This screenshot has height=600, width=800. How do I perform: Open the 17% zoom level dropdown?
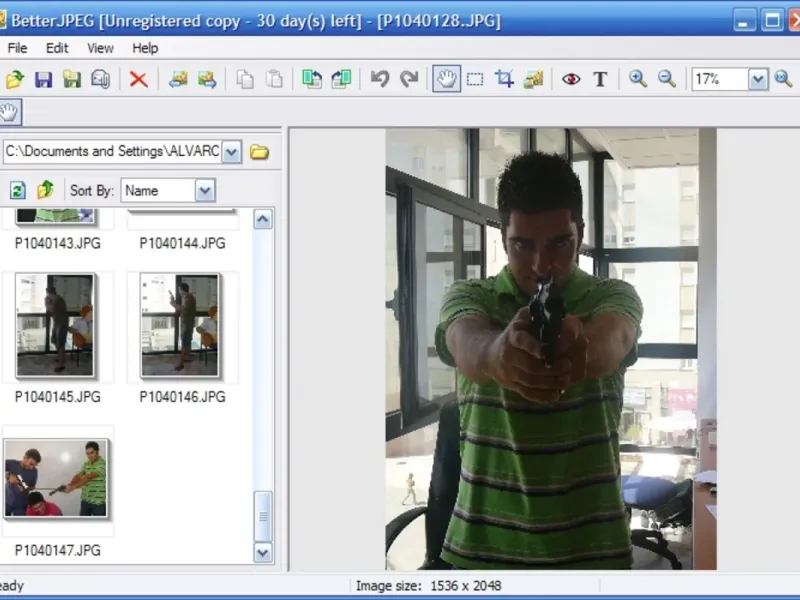(x=758, y=79)
